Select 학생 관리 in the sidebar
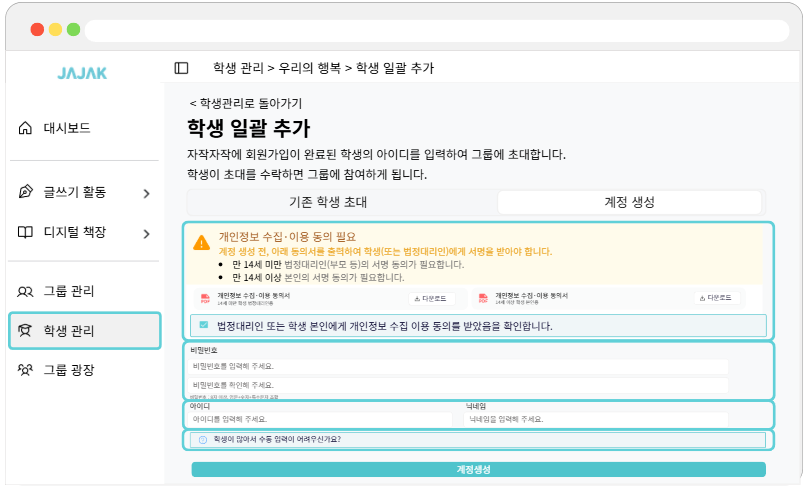Viewport: 807px width, 488px height. 85,330
